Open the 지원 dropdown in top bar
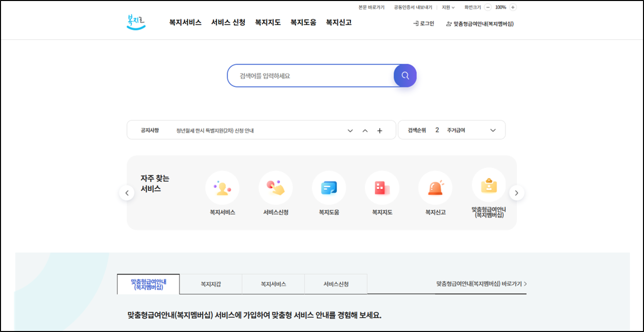The width and height of the screenshot is (644, 332). tap(448, 7)
